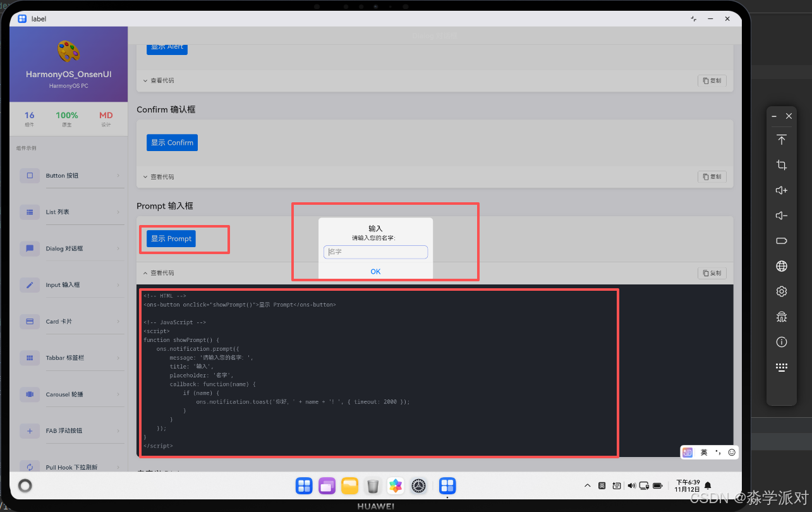Open the trash bin in dock
Image resolution: width=812 pixels, height=512 pixels.
pyautogui.click(x=373, y=485)
